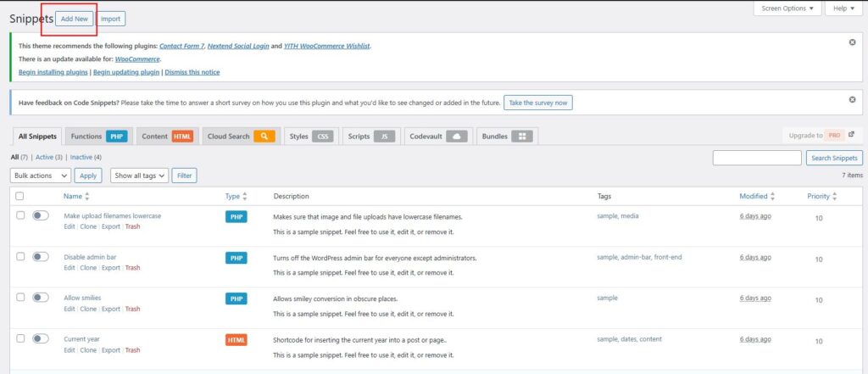
Task: Sort by Name using sort arrows
Action: click(87, 196)
